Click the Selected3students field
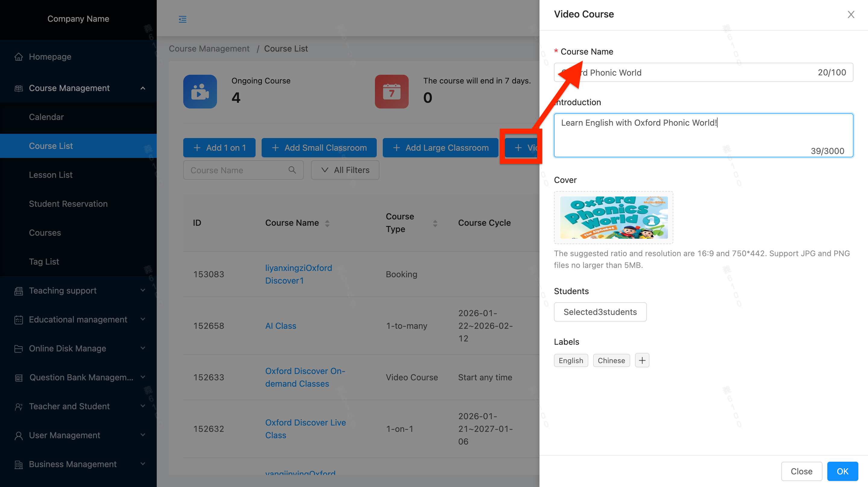868x487 pixels. [600, 312]
